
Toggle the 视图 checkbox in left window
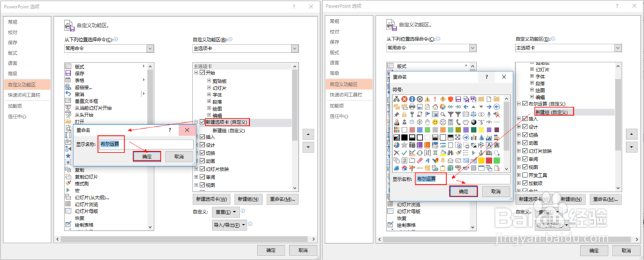(202, 185)
